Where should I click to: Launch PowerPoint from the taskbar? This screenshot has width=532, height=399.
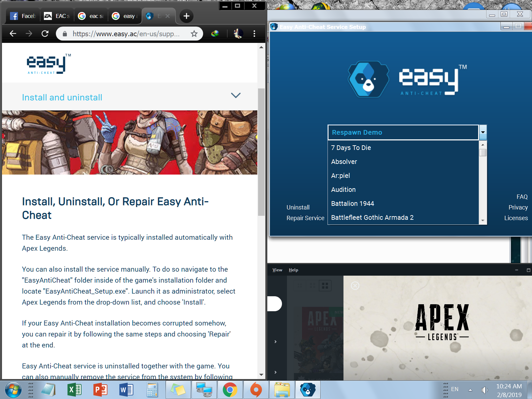pyautogui.click(x=100, y=390)
